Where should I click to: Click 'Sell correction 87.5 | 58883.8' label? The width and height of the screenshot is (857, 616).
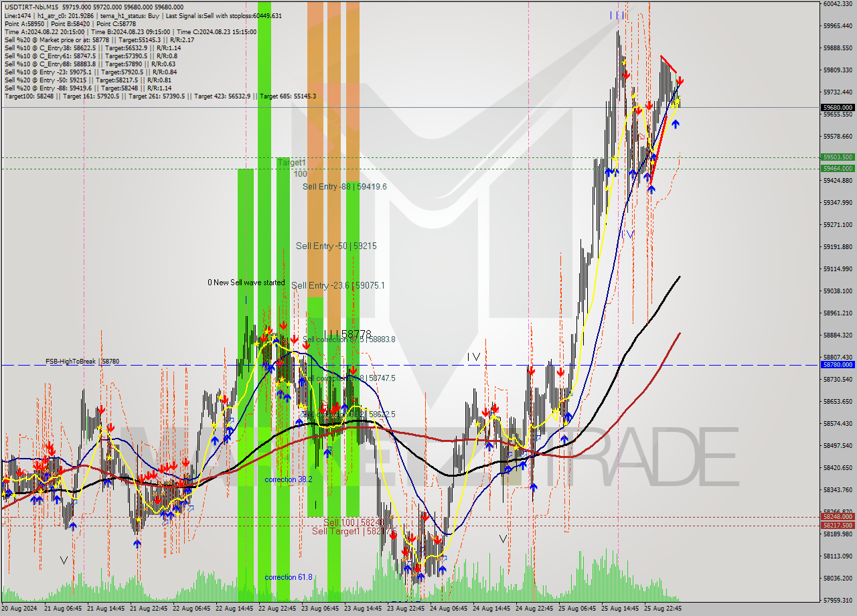[x=349, y=339]
